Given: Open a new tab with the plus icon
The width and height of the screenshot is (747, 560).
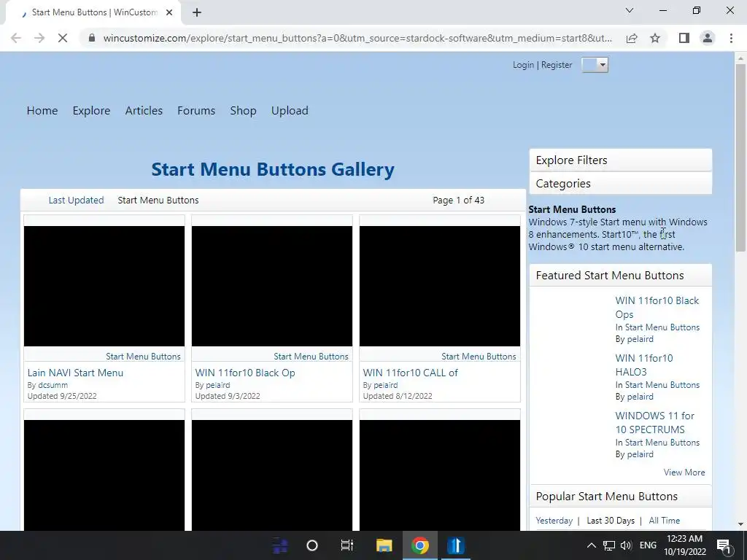Looking at the screenshot, I should pyautogui.click(x=197, y=12).
